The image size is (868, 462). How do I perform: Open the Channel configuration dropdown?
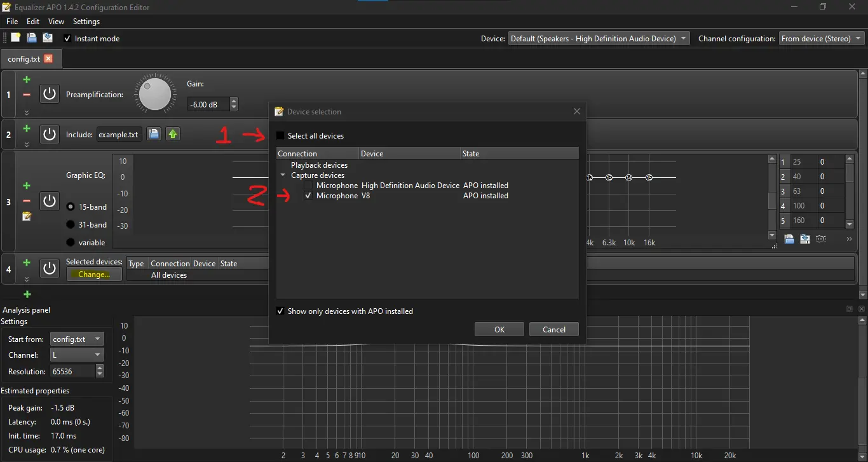822,39
